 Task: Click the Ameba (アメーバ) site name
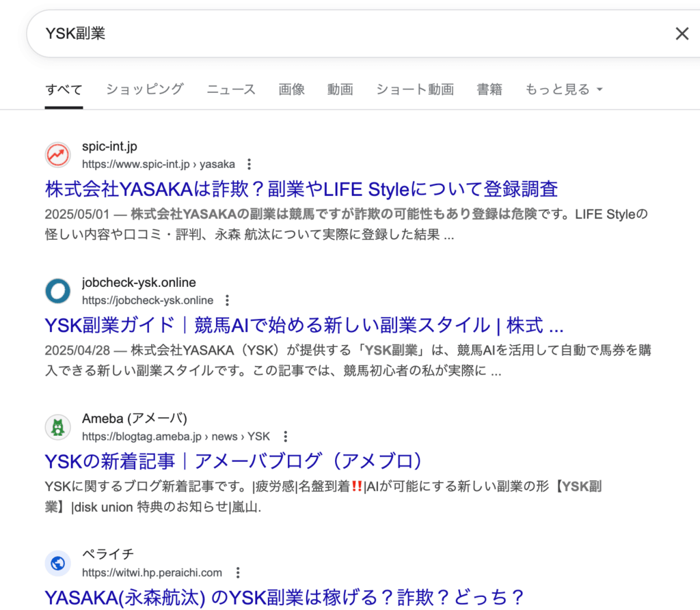[x=135, y=419]
